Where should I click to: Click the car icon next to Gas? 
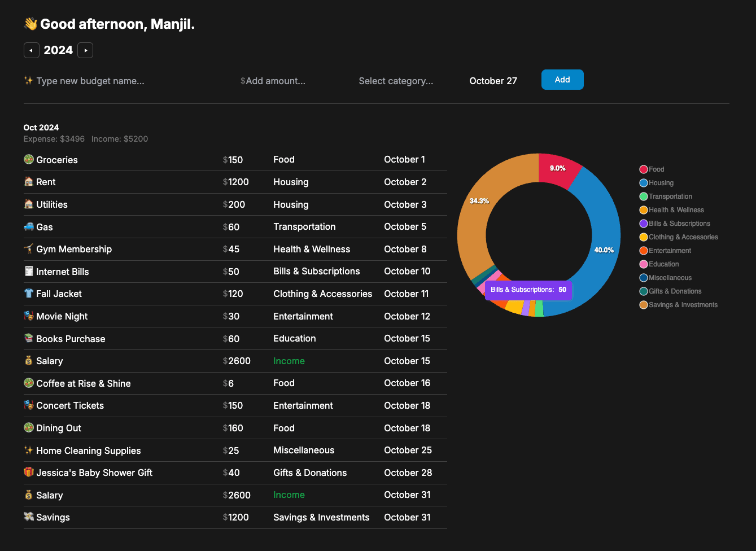(29, 226)
